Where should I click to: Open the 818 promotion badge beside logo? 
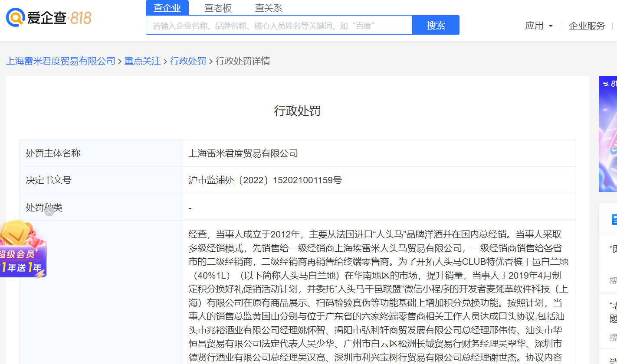(x=80, y=18)
